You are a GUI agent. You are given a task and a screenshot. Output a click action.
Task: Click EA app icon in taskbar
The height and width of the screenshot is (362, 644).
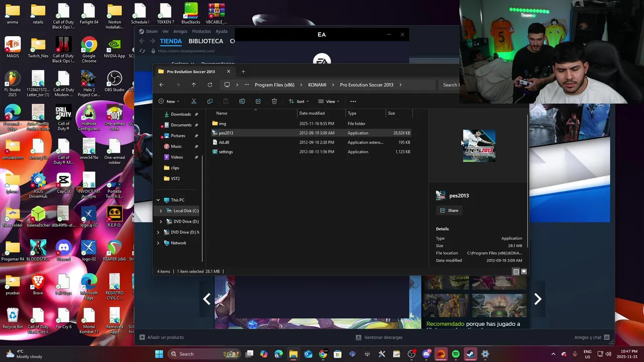(441, 354)
